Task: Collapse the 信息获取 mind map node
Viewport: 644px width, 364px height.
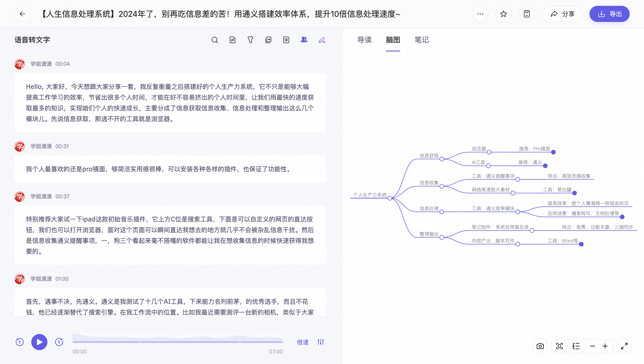Action: click(x=441, y=159)
